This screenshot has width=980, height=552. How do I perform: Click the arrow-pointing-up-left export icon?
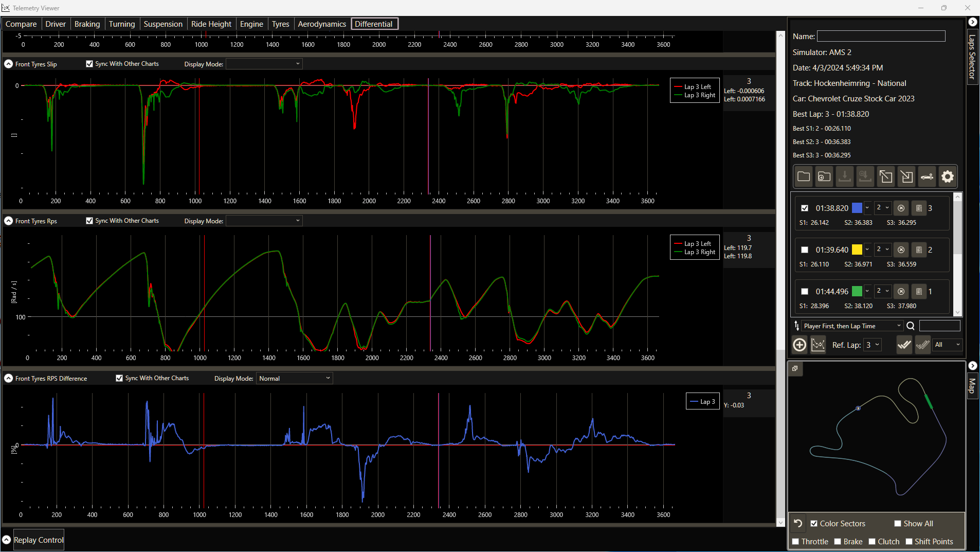click(886, 177)
